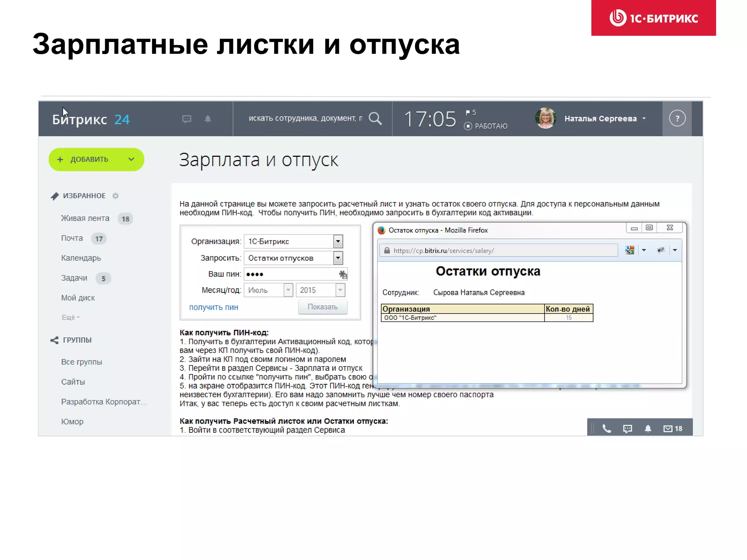Click the phone call icon in bottom bar
Screen dimensions: 747x560
click(607, 429)
